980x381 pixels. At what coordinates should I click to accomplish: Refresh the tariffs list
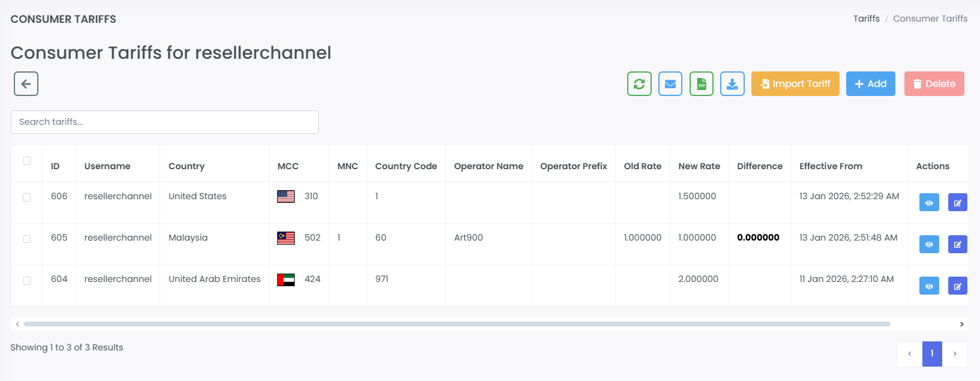(x=639, y=84)
